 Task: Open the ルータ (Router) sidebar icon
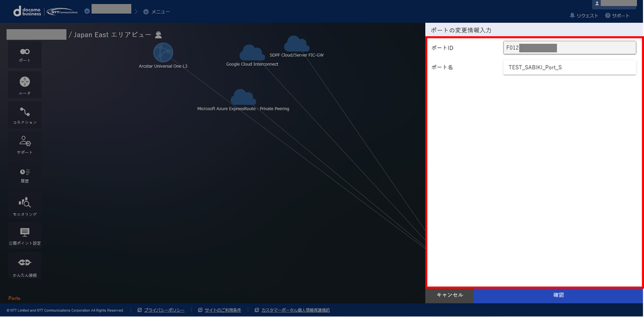pyautogui.click(x=25, y=85)
